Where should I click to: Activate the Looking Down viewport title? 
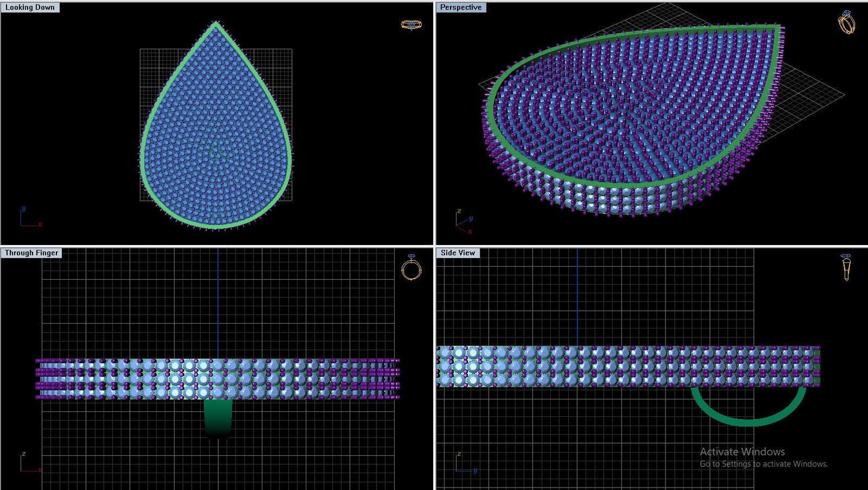pos(30,8)
